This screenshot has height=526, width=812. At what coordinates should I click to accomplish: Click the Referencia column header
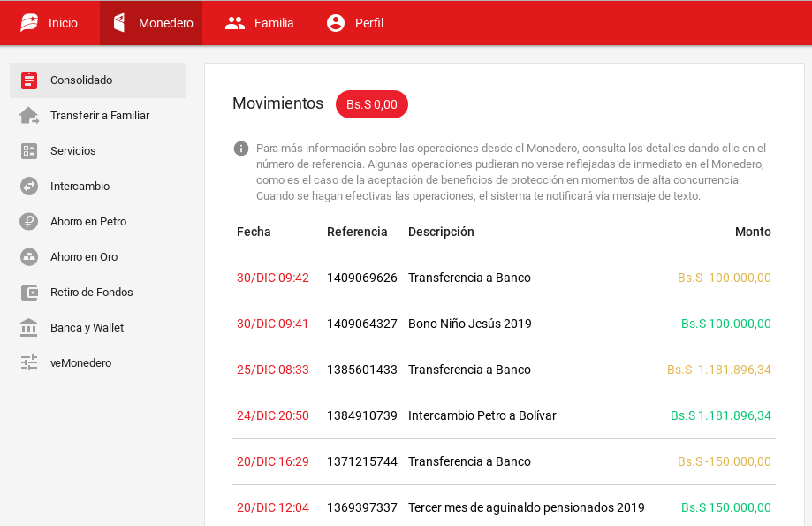click(x=357, y=232)
